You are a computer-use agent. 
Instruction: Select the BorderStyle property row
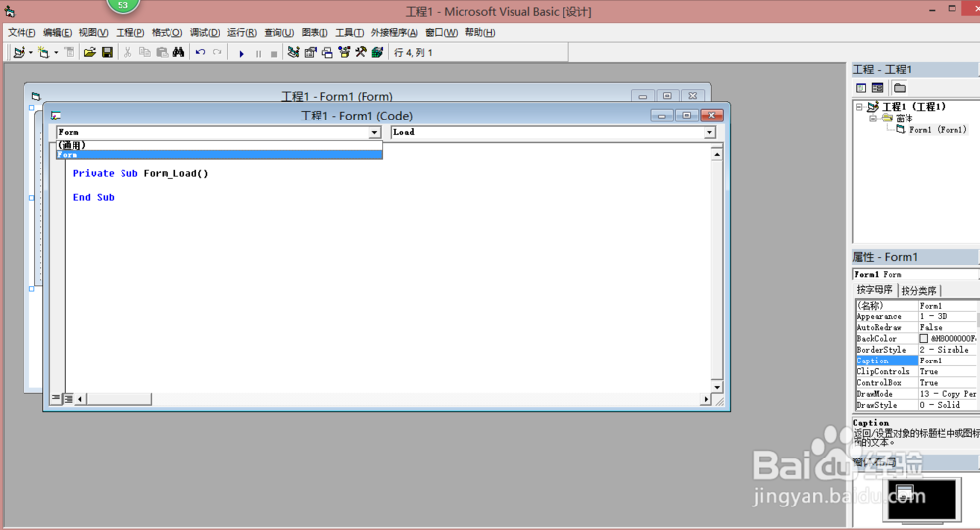(x=915, y=350)
